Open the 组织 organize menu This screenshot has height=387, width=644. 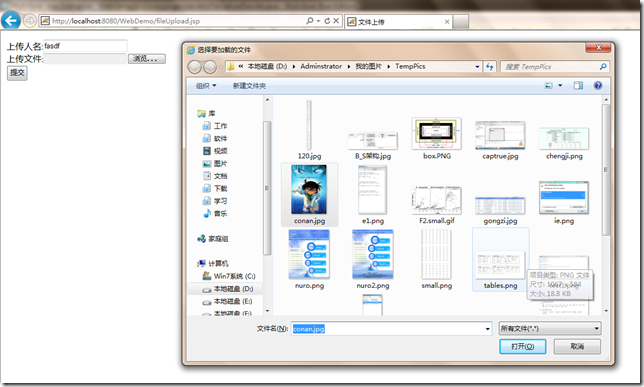(x=206, y=85)
